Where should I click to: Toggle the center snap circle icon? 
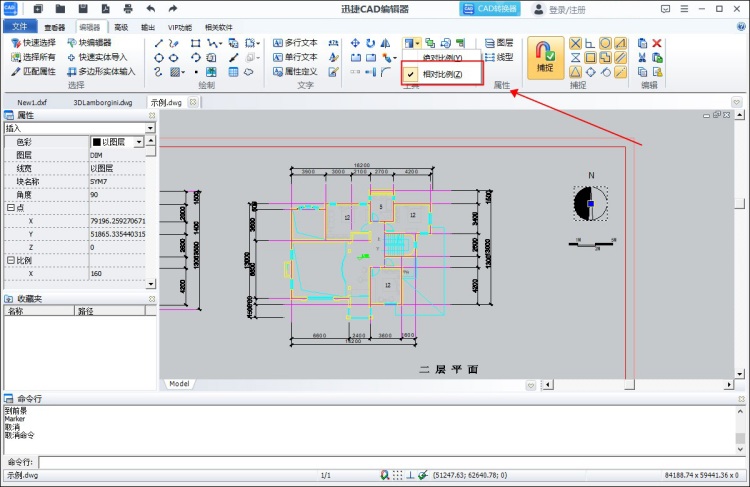pyautogui.click(x=605, y=44)
